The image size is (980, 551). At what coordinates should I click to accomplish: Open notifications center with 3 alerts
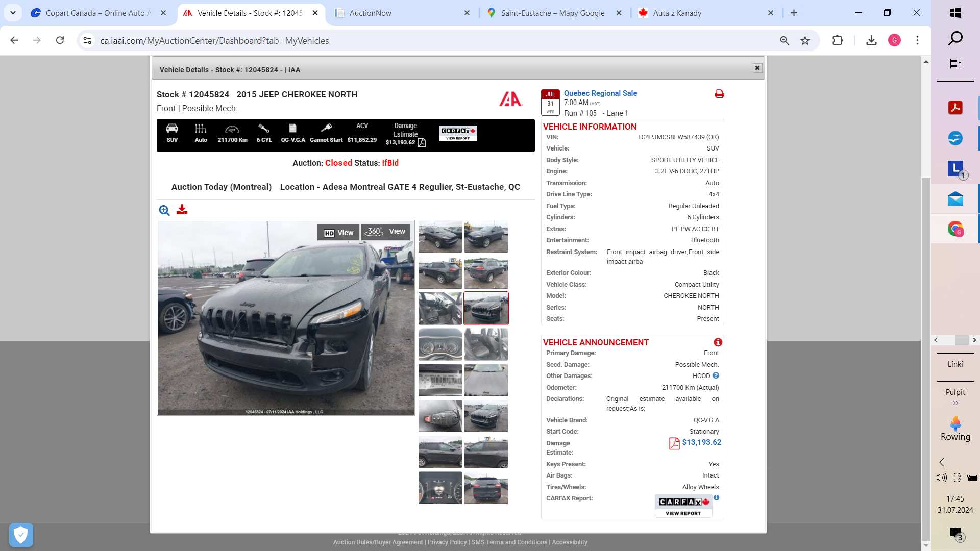pyautogui.click(x=956, y=534)
